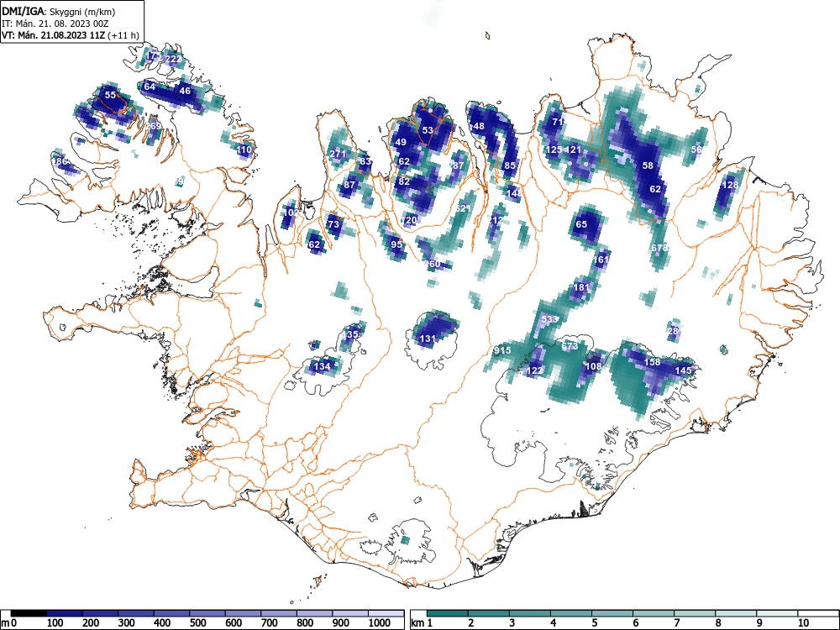Select the 'IT: Mán. 21. 08. 2023 00Z' line
The width and height of the screenshot is (840, 630).
[55, 24]
